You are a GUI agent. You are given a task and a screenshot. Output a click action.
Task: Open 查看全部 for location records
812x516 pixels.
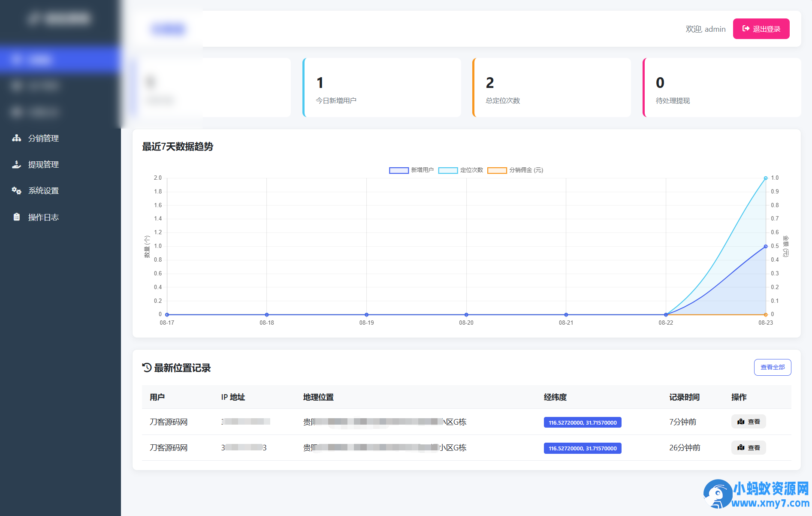click(773, 367)
